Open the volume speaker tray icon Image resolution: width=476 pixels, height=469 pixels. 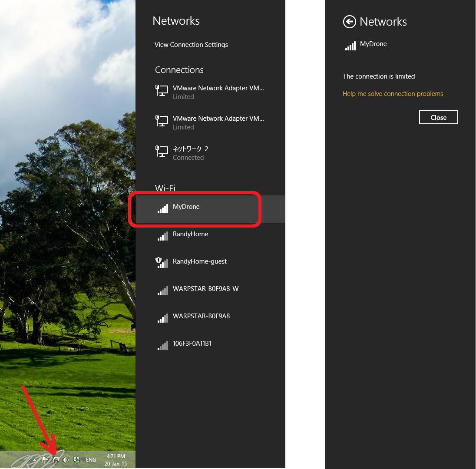(66, 460)
